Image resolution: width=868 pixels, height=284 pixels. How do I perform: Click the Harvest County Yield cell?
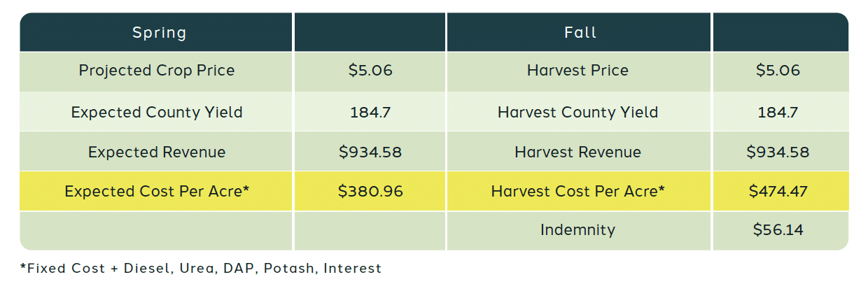579,112
